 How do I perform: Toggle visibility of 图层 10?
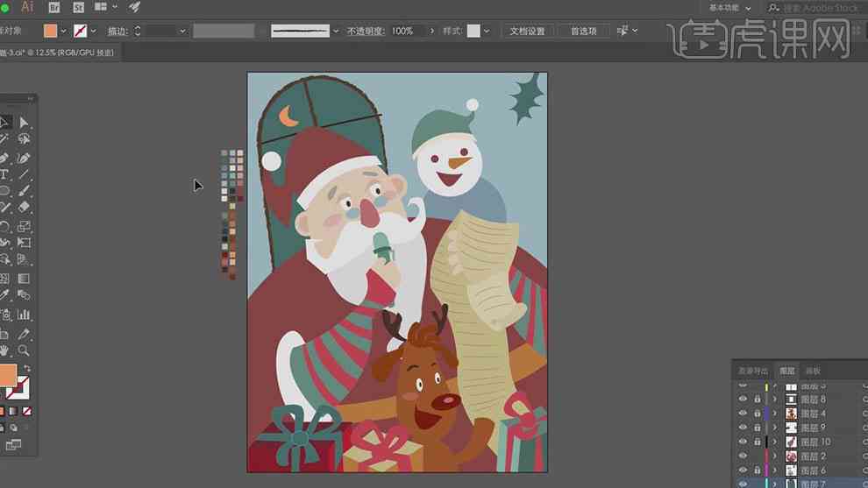point(743,442)
